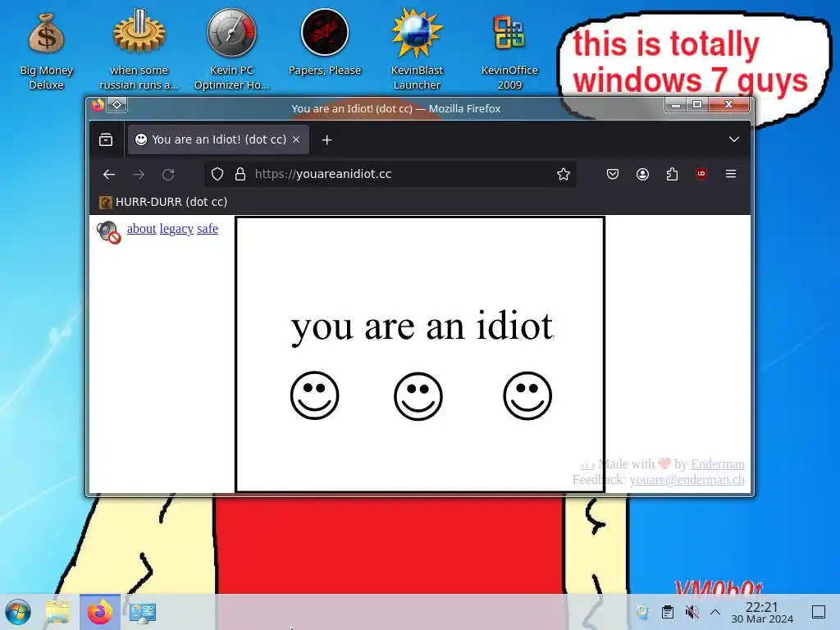
Task: Close the 'You are an Idiot!' tab
Action: 296,139
